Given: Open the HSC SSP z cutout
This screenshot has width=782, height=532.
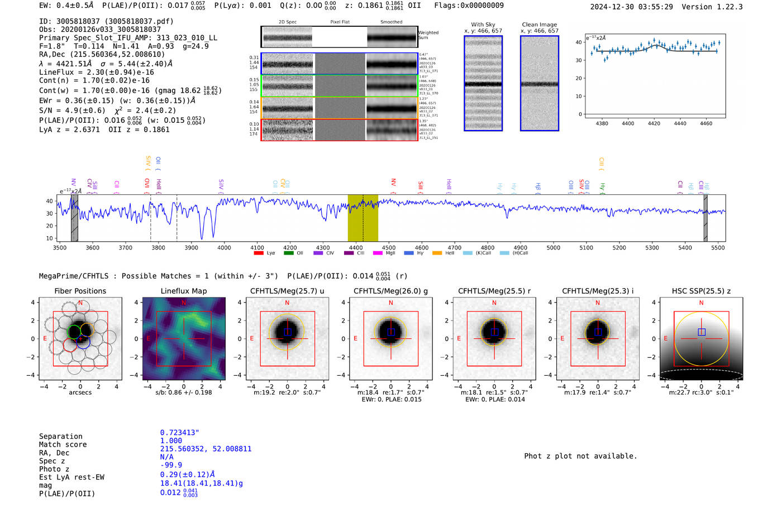Looking at the screenshot, I should [702, 339].
